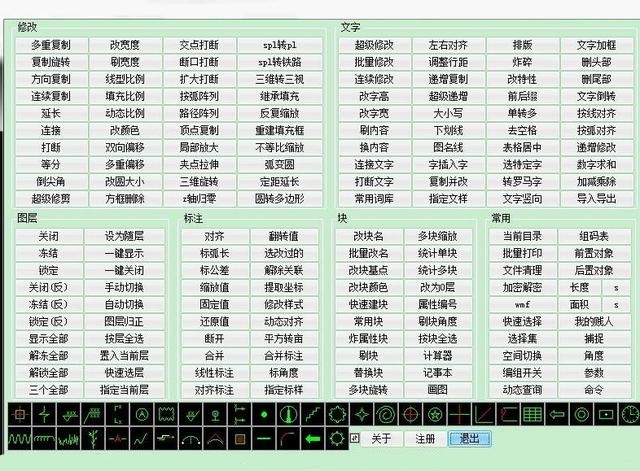Click the 对齐标注 button
This screenshot has width=640, height=471.
click(215, 390)
